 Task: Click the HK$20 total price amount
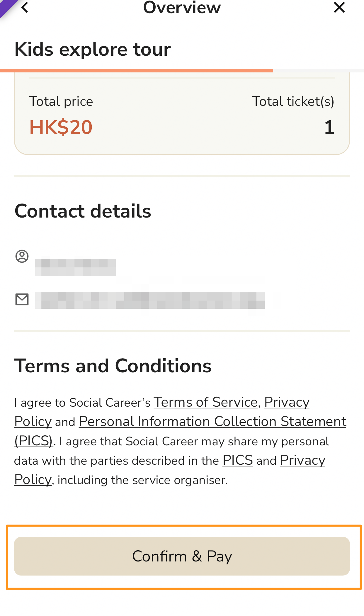tap(61, 127)
